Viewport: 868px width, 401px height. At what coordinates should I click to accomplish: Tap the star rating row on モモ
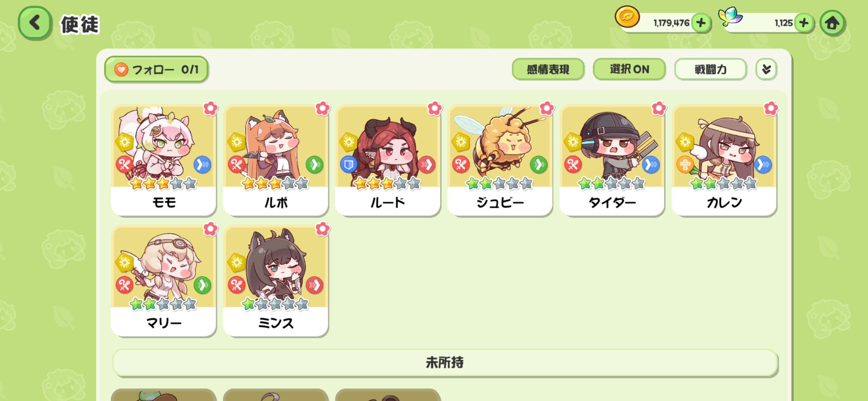pyautogui.click(x=163, y=183)
